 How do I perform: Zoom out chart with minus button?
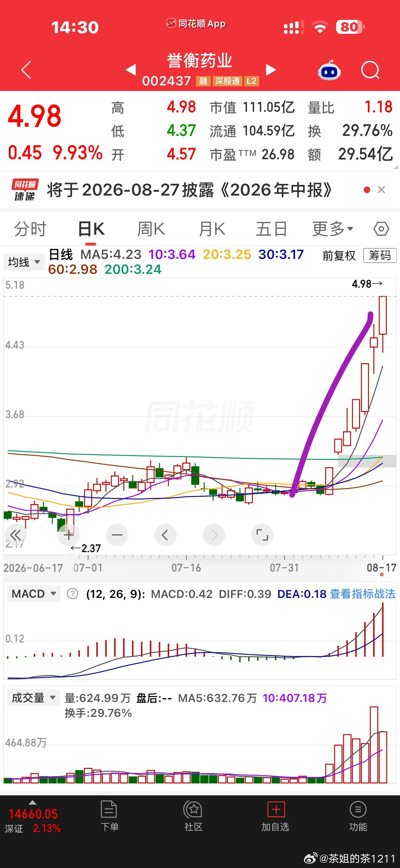tap(117, 535)
